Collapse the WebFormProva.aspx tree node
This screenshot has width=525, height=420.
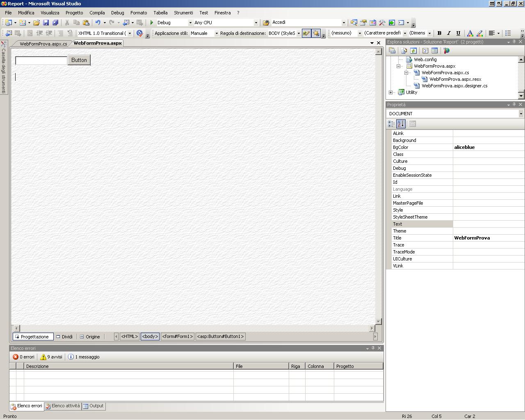[399, 66]
